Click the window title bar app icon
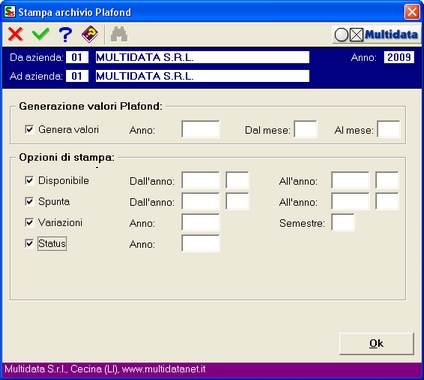The height and width of the screenshot is (380, 424). pos(9,12)
